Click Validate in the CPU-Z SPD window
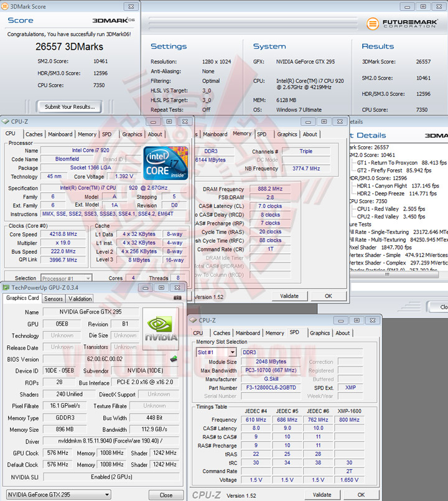Image resolution: width=448 pixels, height=501 pixels. 322,495
